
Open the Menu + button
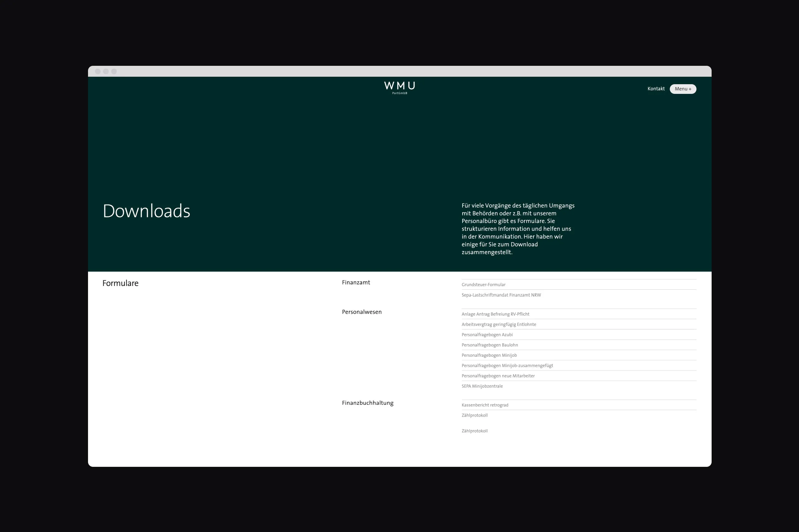point(683,89)
